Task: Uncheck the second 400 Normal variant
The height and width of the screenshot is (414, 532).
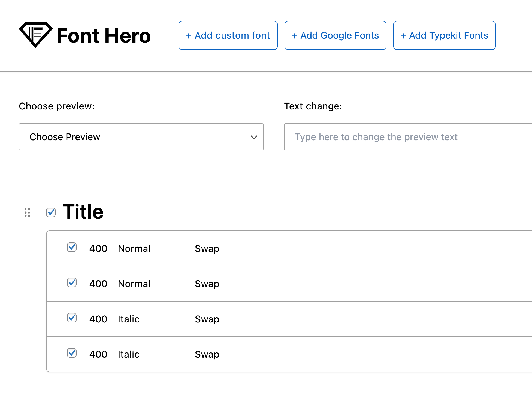Action: [72, 283]
